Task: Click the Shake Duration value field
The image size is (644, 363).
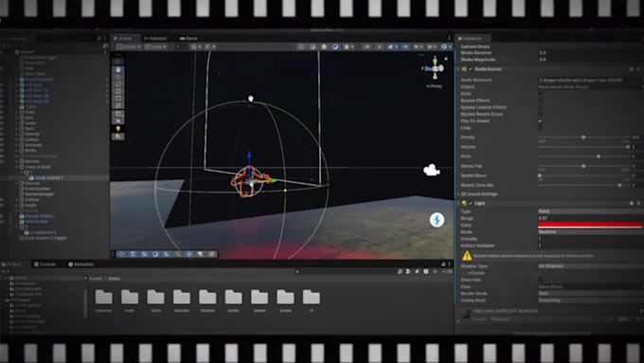Action: pyautogui.click(x=590, y=53)
